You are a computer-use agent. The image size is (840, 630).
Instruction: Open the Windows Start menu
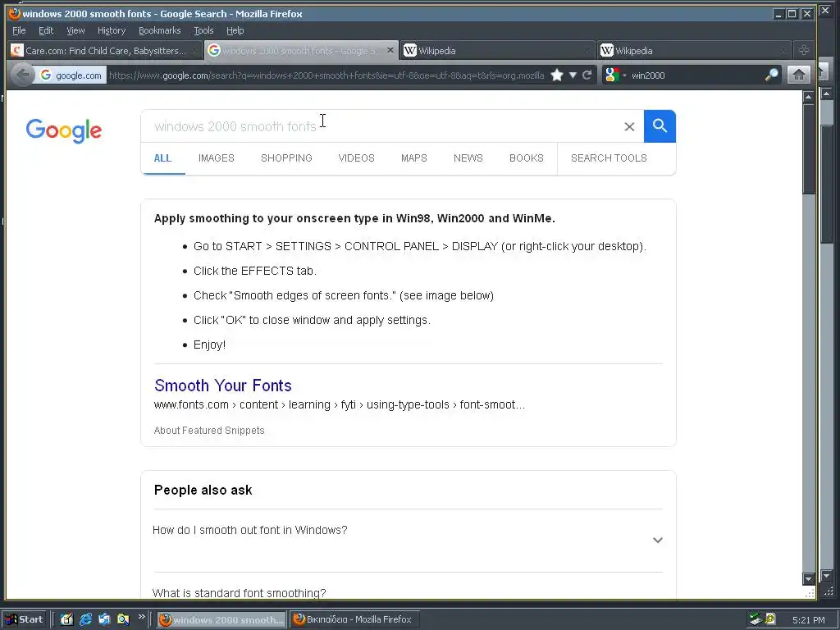(x=25, y=619)
